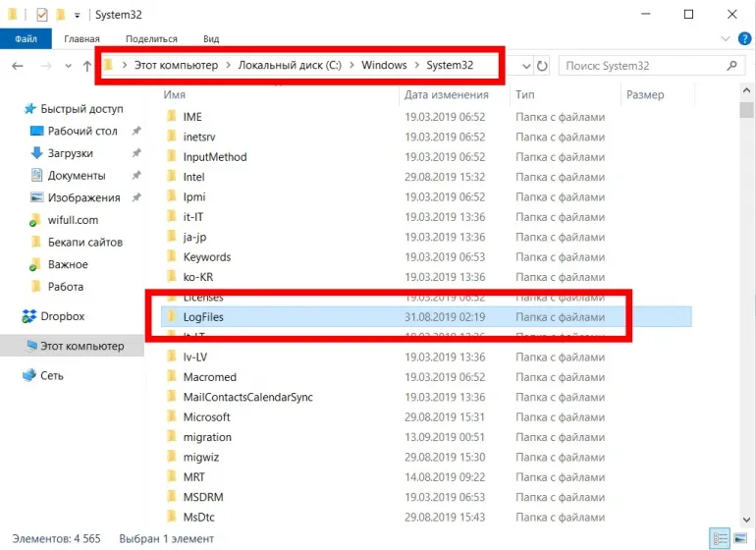
Task: Select Загрузки in the navigation pane
Action: [x=70, y=153]
